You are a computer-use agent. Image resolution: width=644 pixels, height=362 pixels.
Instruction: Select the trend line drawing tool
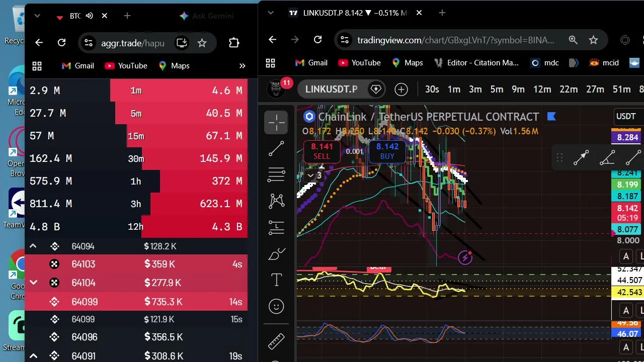(x=276, y=149)
